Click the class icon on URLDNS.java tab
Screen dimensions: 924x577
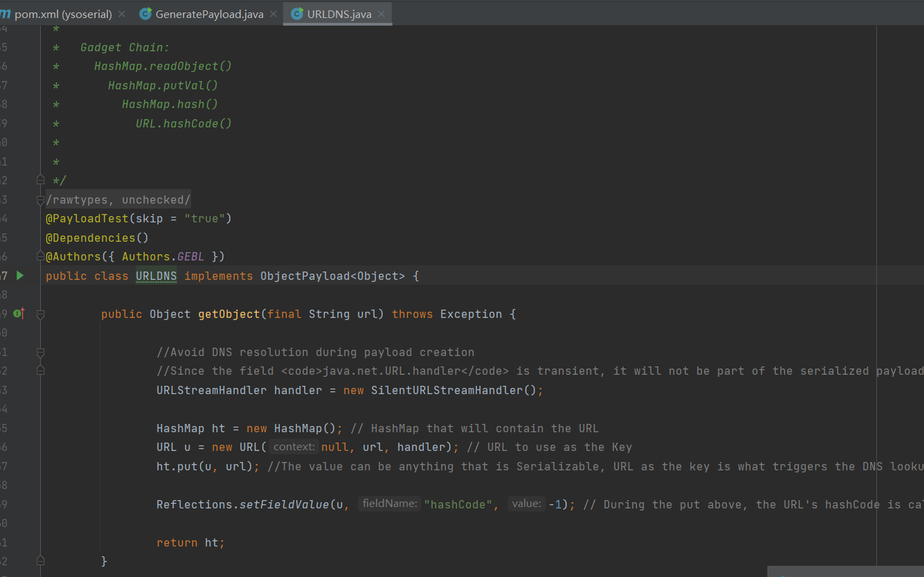click(297, 14)
